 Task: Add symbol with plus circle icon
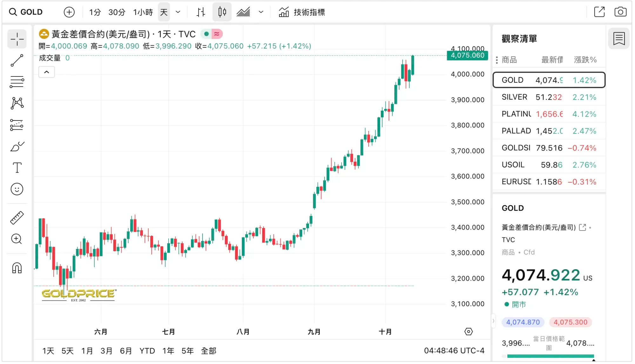pos(69,12)
